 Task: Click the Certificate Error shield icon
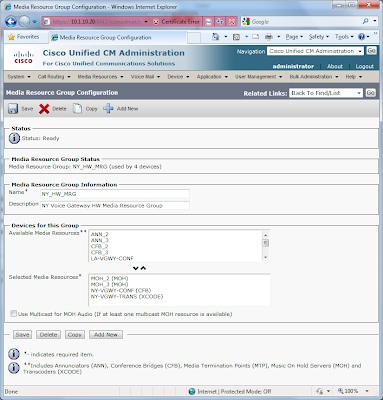click(156, 22)
